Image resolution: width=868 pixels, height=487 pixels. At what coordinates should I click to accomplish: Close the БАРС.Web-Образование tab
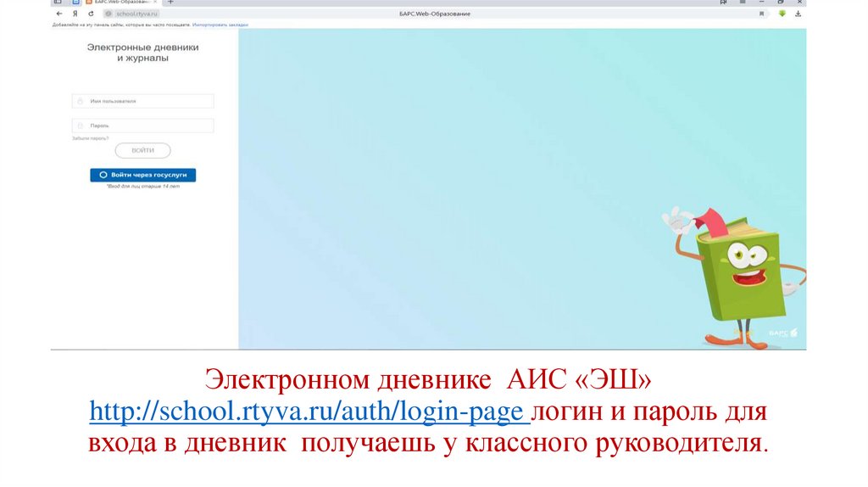[155, 3]
